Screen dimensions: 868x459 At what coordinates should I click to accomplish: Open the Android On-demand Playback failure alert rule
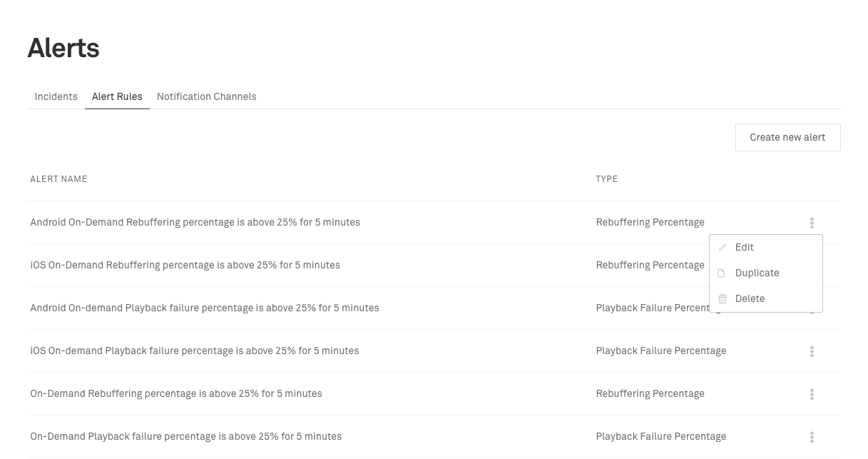pyautogui.click(x=205, y=308)
